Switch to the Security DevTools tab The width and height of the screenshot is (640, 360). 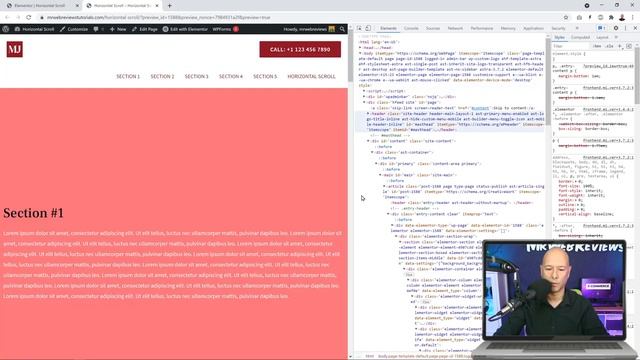point(558,28)
